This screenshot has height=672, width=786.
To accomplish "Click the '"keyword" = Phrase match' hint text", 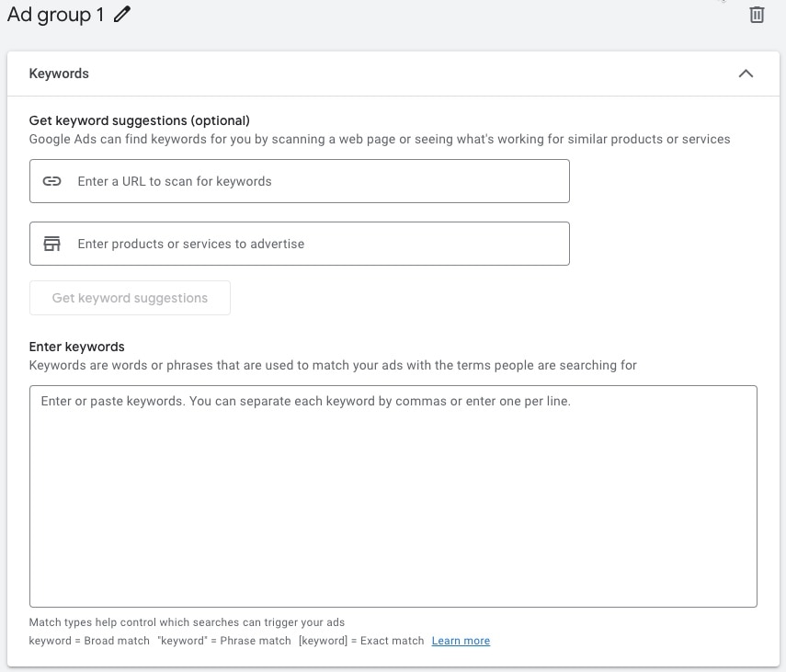I will [x=224, y=641].
